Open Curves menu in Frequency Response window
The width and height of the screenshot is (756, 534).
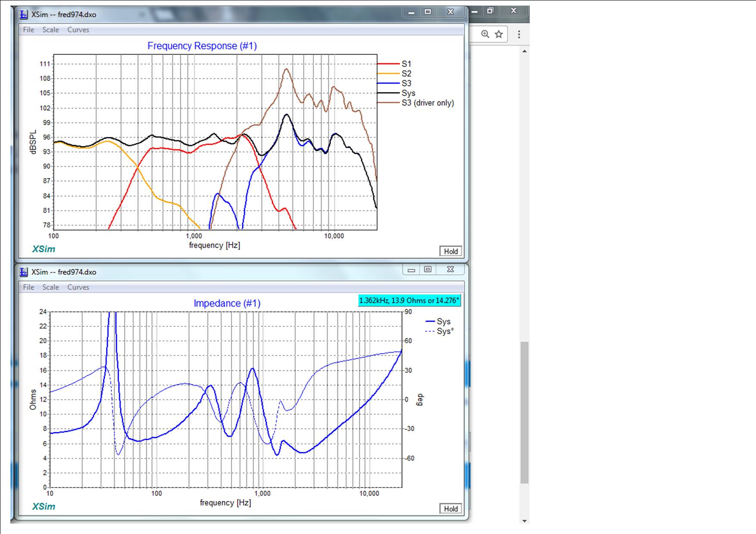point(78,30)
